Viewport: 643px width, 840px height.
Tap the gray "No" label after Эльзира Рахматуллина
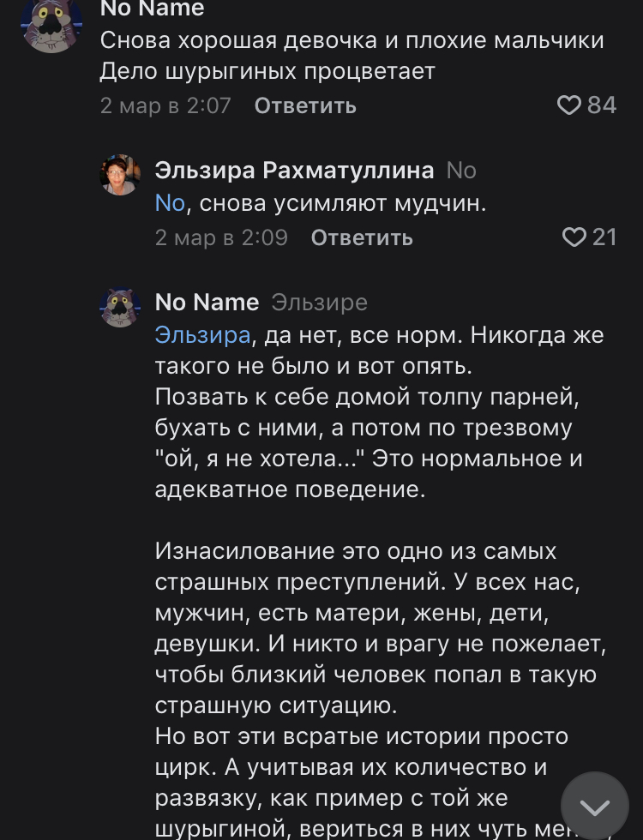[461, 171]
